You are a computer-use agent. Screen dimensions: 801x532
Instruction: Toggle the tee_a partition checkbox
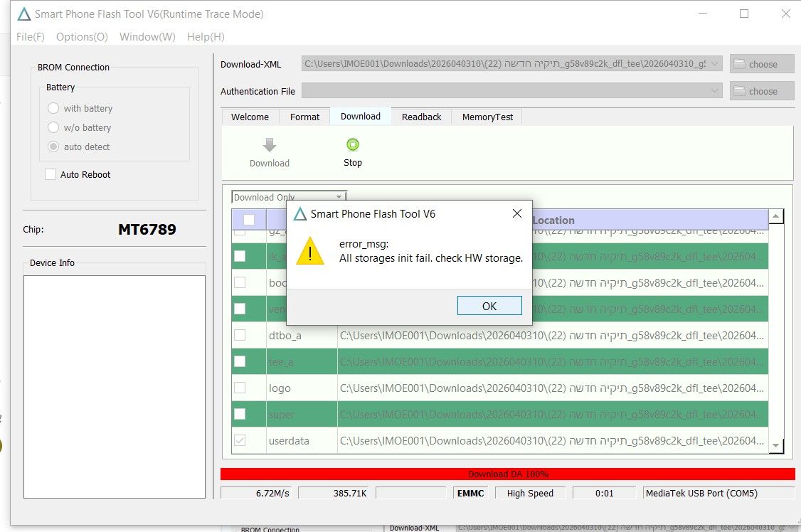click(240, 361)
